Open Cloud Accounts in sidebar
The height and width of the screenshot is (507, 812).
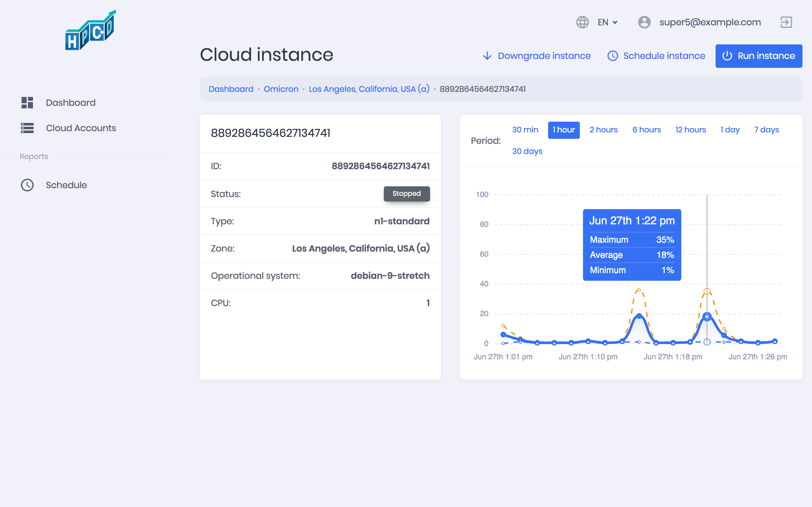coord(81,128)
